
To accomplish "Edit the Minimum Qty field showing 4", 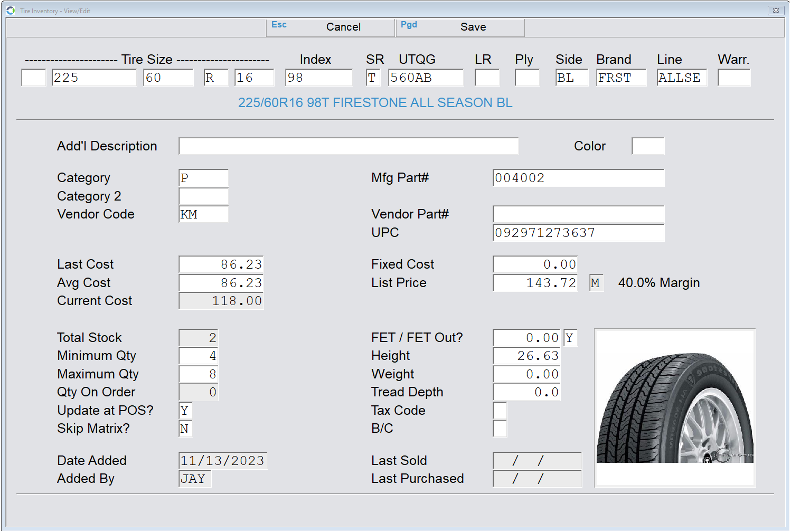I will pyautogui.click(x=199, y=356).
